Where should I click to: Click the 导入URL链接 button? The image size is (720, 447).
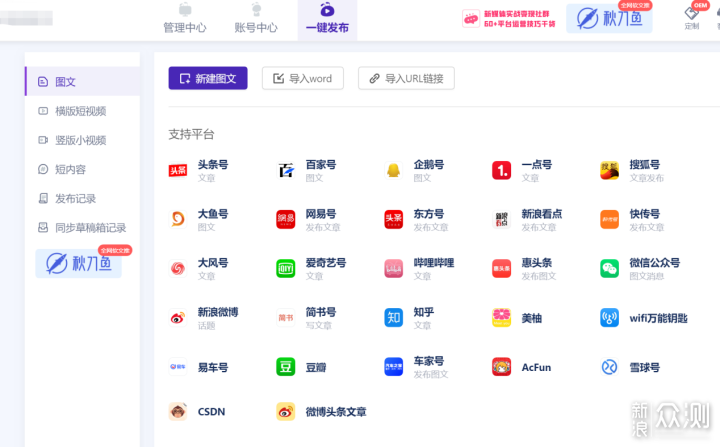406,78
